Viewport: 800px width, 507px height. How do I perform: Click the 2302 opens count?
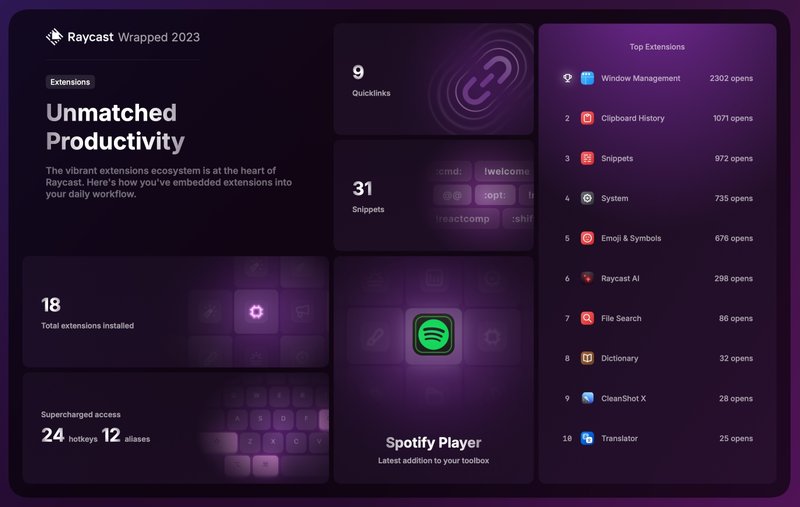[x=731, y=78]
